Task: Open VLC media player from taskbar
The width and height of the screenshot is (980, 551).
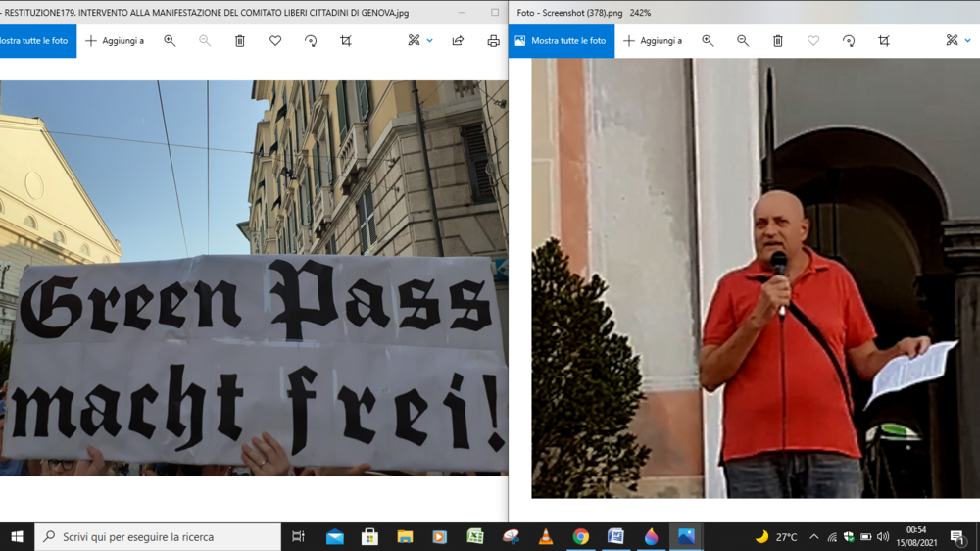Action: (x=546, y=536)
